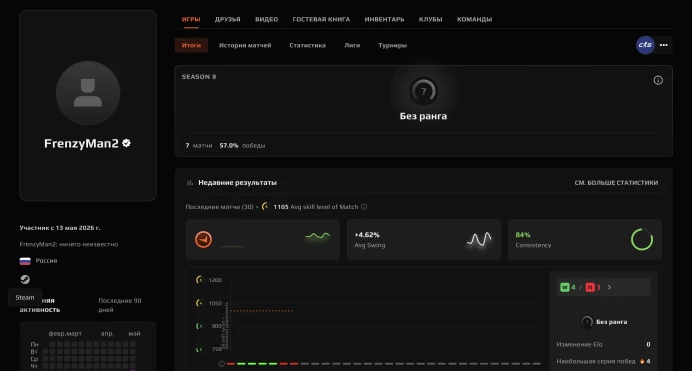This screenshot has height=371, width=692.
Task: Click the unranked question-mark rank badge
Action: (x=423, y=91)
